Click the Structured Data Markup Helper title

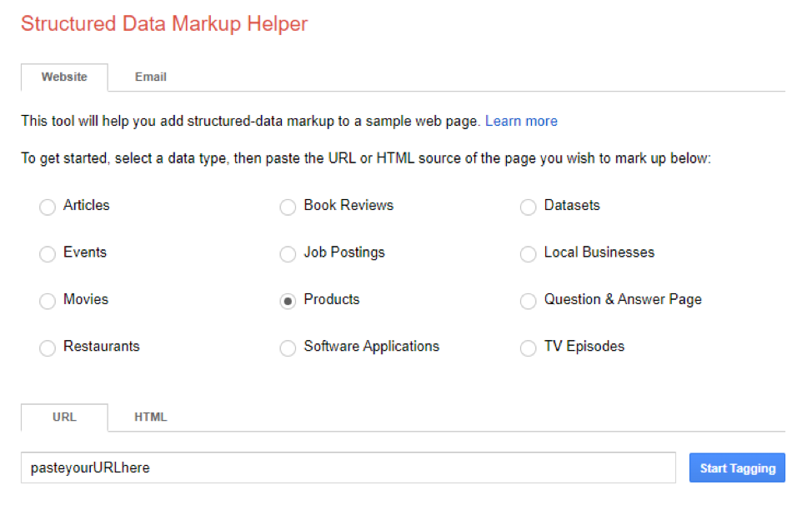[x=164, y=23]
